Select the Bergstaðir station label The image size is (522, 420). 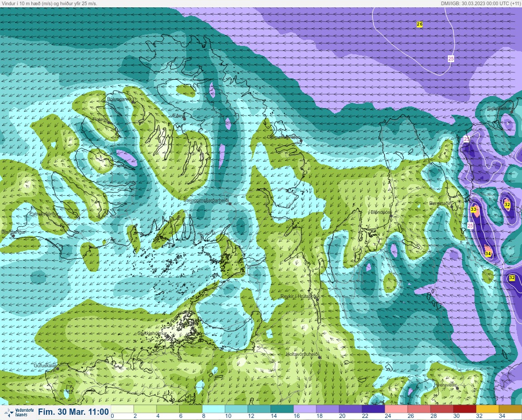pyautogui.click(x=440, y=203)
